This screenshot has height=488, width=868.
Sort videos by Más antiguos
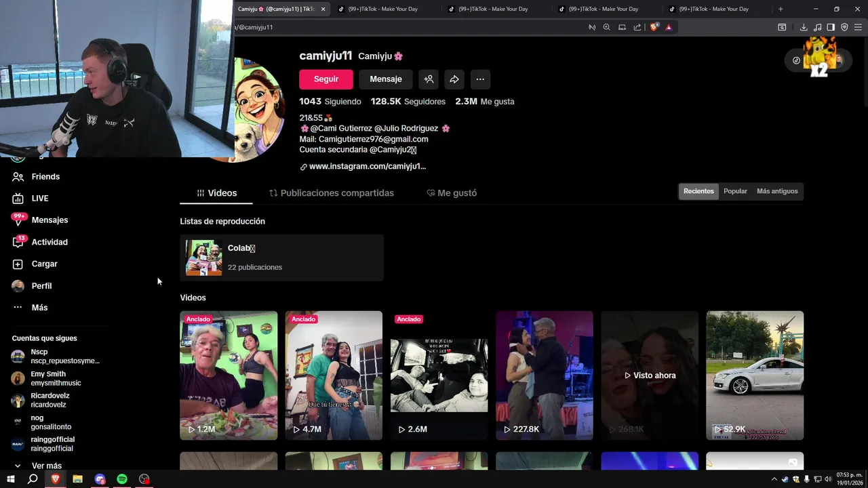point(777,191)
